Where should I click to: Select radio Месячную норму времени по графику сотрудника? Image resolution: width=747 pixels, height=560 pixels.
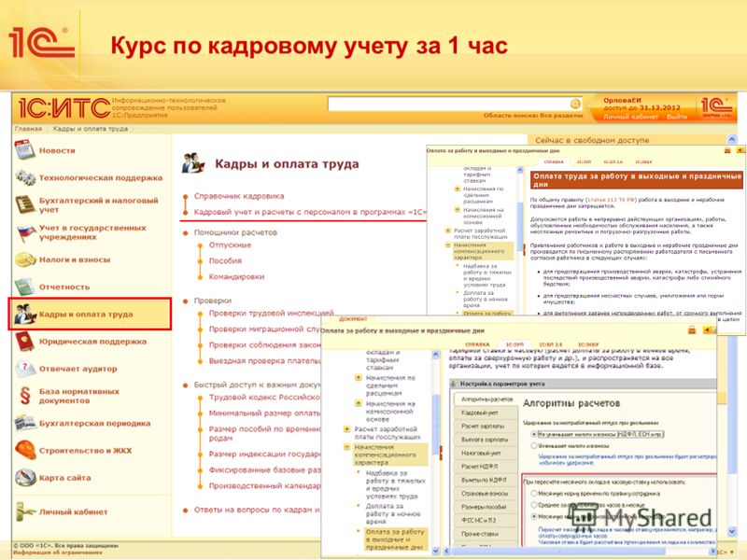click(534, 494)
